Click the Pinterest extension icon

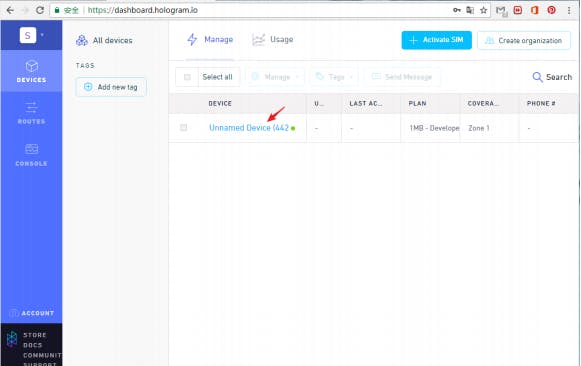tap(551, 10)
